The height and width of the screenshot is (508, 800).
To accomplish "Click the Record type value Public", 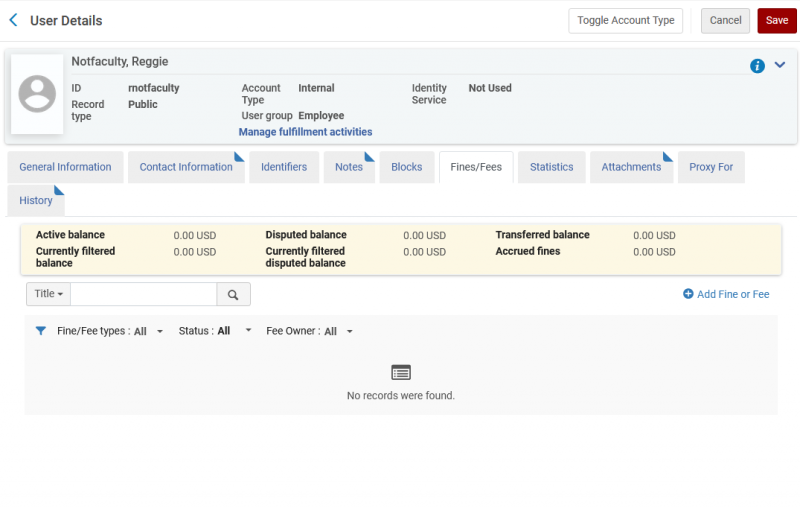I will click(x=143, y=104).
